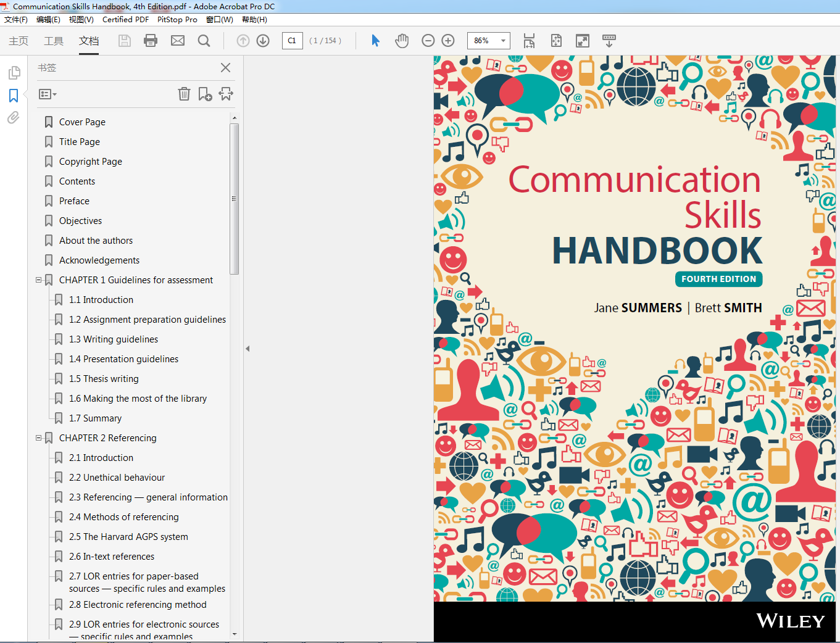Go to next page with down arrow
This screenshot has height=643, width=840.
[x=263, y=41]
